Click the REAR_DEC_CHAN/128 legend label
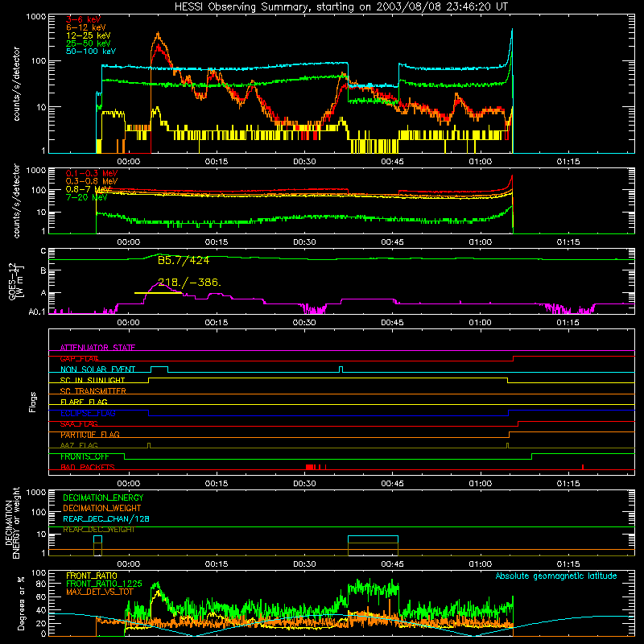644x644 pixels. (x=106, y=519)
